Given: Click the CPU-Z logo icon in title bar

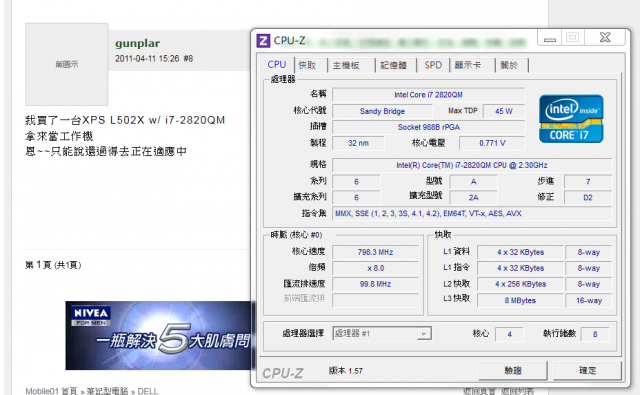Looking at the screenshot, I should coord(263,41).
